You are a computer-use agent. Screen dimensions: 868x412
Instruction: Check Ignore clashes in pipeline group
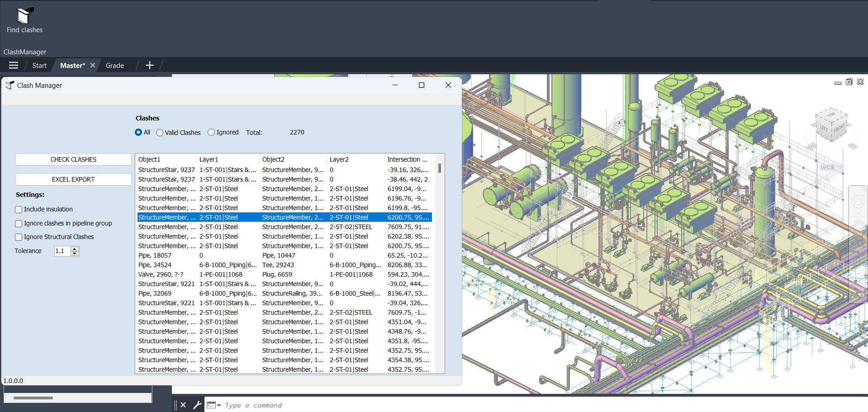coord(19,224)
